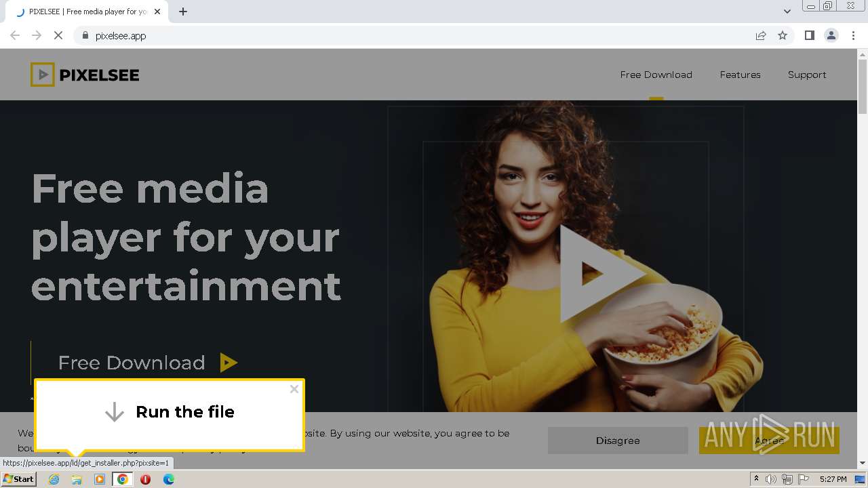This screenshot has width=868, height=488.
Task: Toggle the browser side panel
Action: coord(809,36)
